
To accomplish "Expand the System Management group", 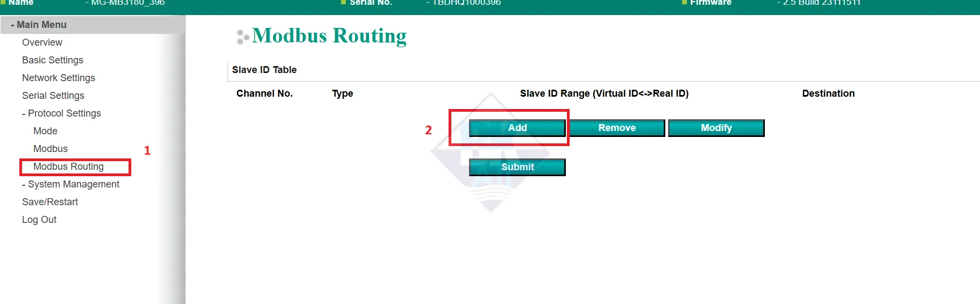I will (70, 184).
